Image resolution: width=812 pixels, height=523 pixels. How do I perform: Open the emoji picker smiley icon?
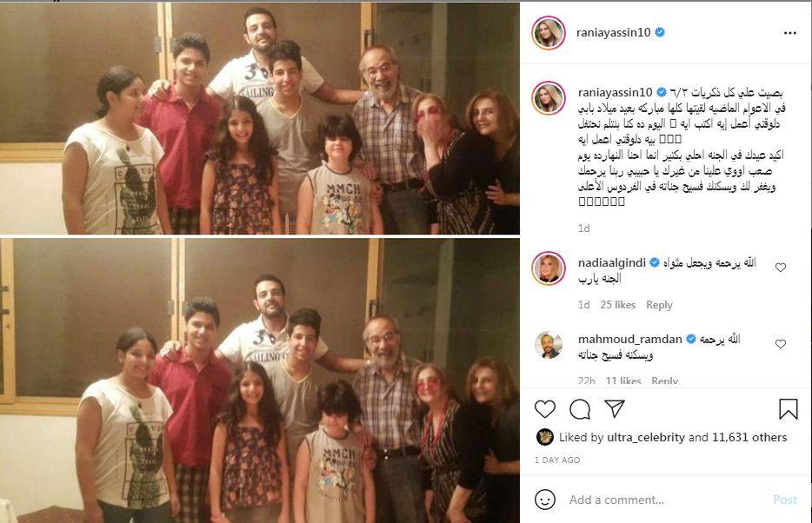[545, 500]
